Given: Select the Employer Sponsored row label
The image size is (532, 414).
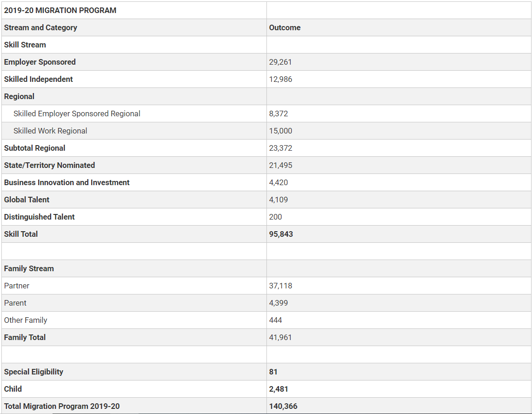Looking at the screenshot, I should coord(40,62).
